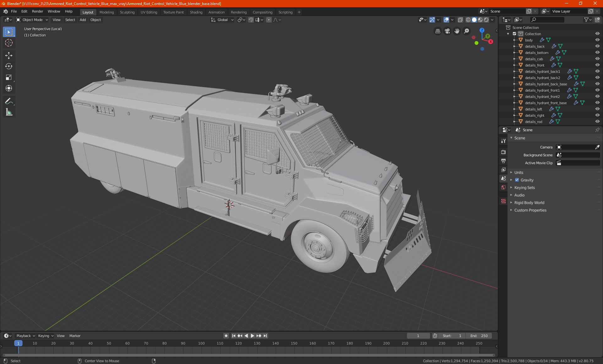Toggle proportional editing in header
Image resolution: width=603 pixels, height=364 pixels.
(269, 20)
